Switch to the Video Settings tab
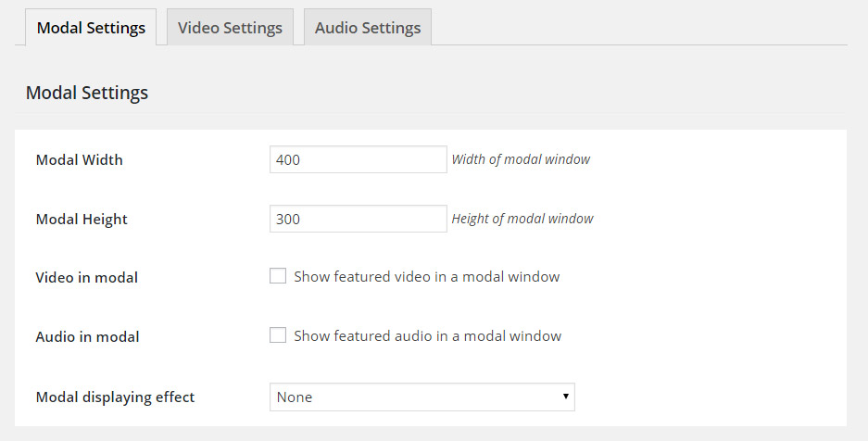The width and height of the screenshot is (868, 441). (x=230, y=28)
